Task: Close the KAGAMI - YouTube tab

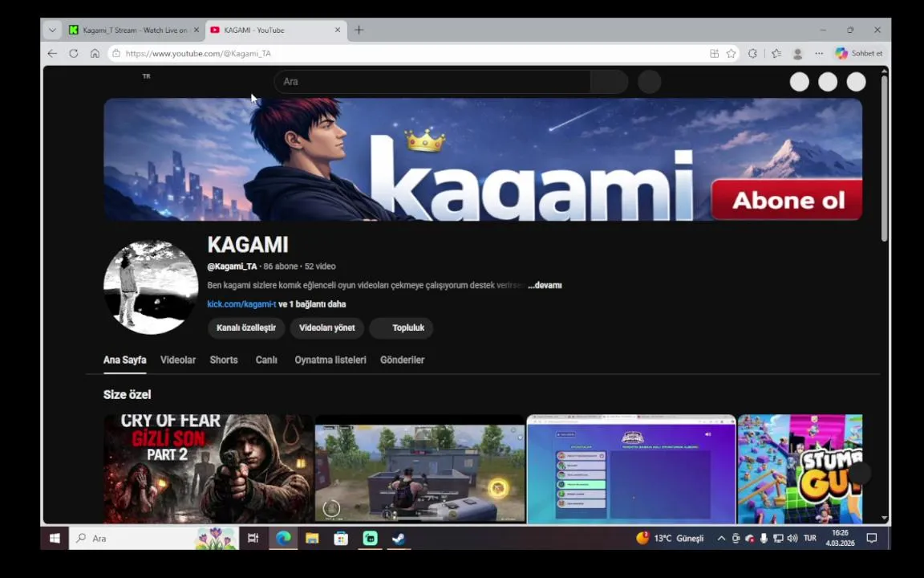Action: coord(338,30)
